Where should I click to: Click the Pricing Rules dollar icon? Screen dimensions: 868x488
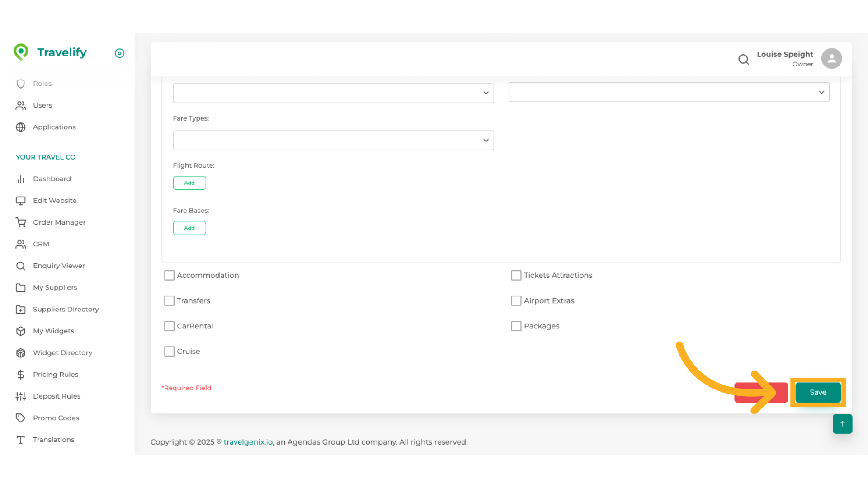[x=21, y=375]
